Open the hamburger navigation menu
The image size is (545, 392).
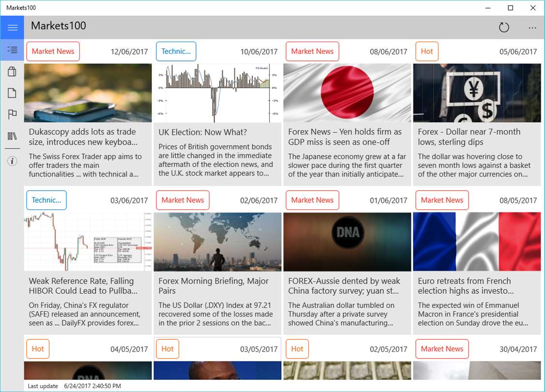click(x=12, y=27)
